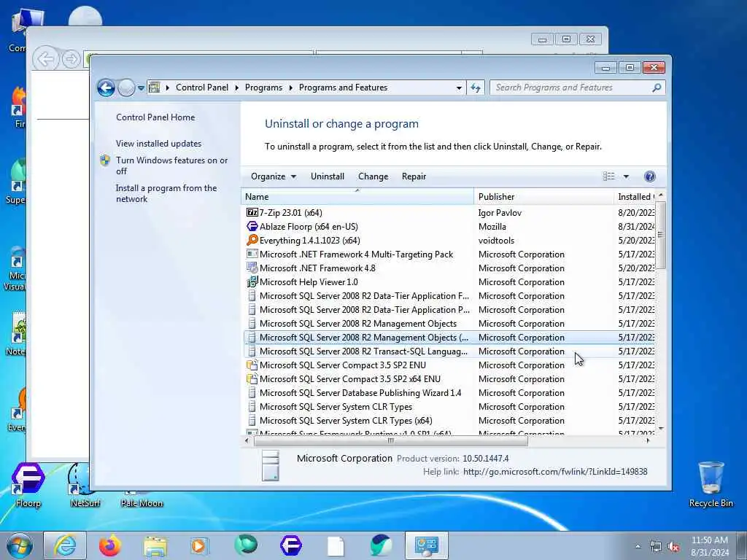Click the shield icon beside Windows features
747x560 pixels.
[x=105, y=160]
